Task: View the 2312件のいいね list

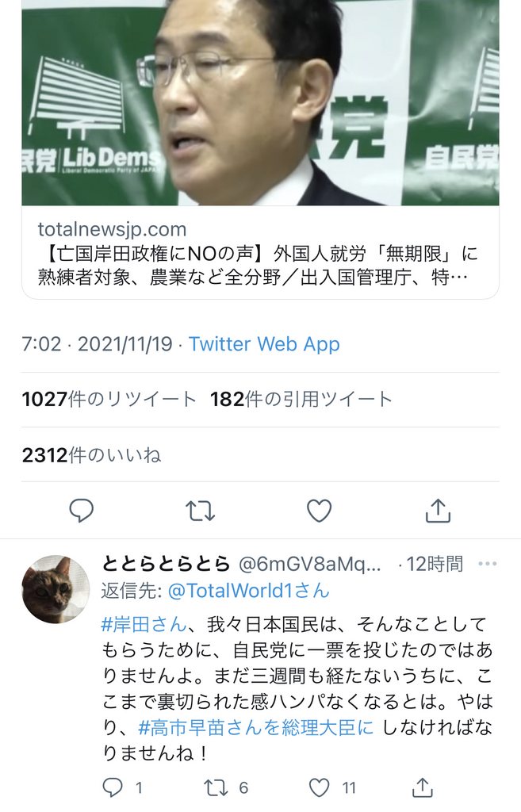Action: [92, 455]
